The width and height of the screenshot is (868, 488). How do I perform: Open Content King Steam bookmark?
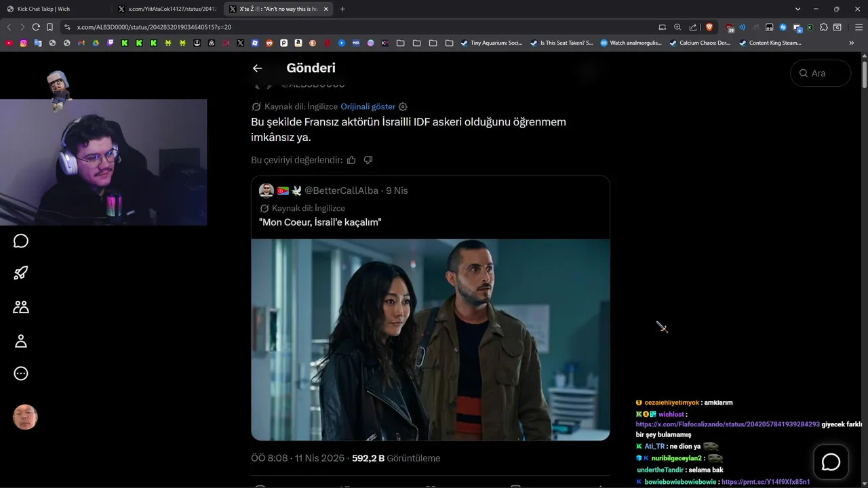point(770,43)
